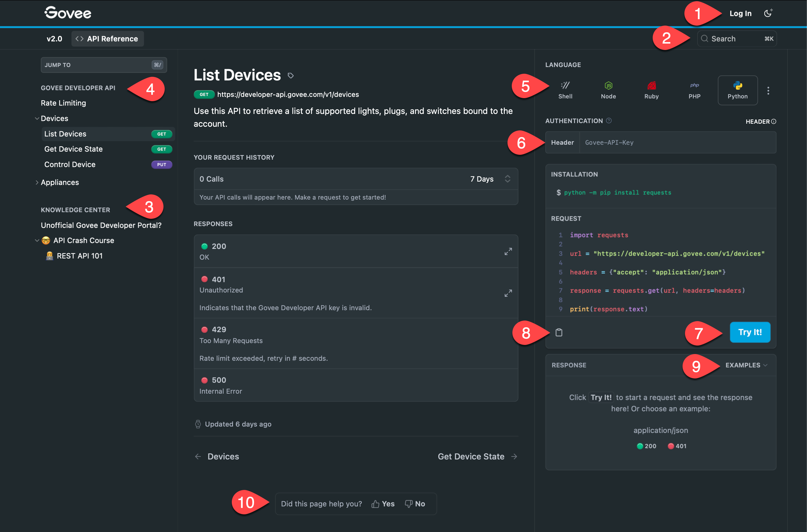The height and width of the screenshot is (532, 807).
Task: Focus the Govee-API-Key header field
Action: 677,143
